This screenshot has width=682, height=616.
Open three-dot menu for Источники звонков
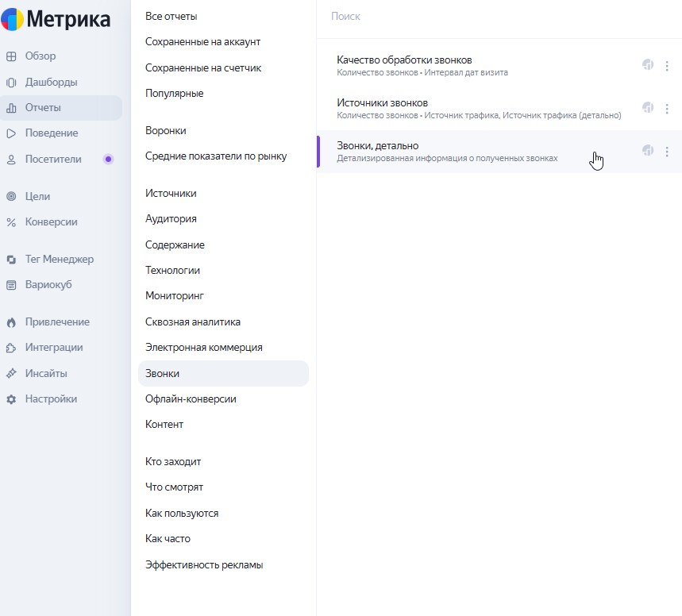coord(667,108)
